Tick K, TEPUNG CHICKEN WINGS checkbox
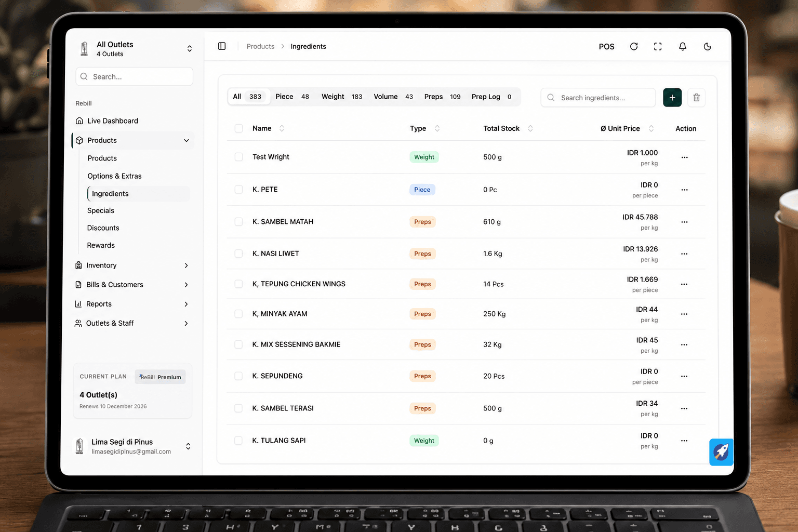 pos(238,284)
